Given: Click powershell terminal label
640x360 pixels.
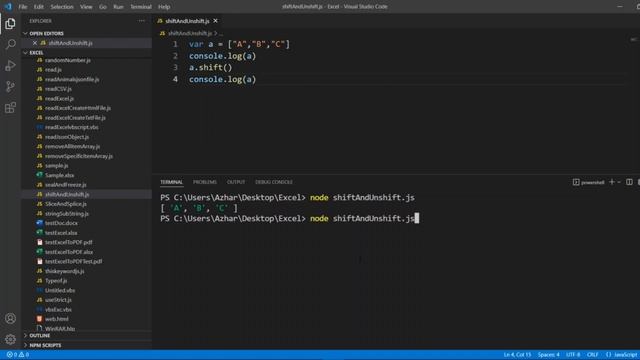Looking at the screenshot, I should click(x=589, y=182).
